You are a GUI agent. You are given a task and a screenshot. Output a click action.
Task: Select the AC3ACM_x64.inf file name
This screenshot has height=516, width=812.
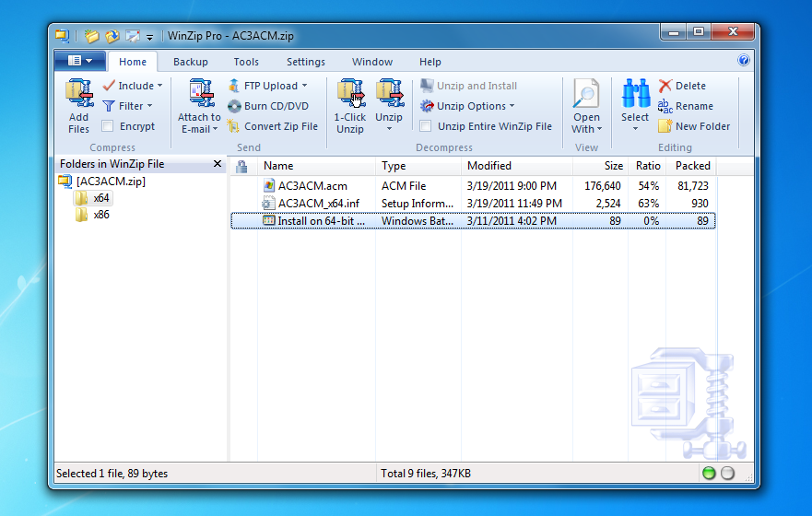coord(319,204)
